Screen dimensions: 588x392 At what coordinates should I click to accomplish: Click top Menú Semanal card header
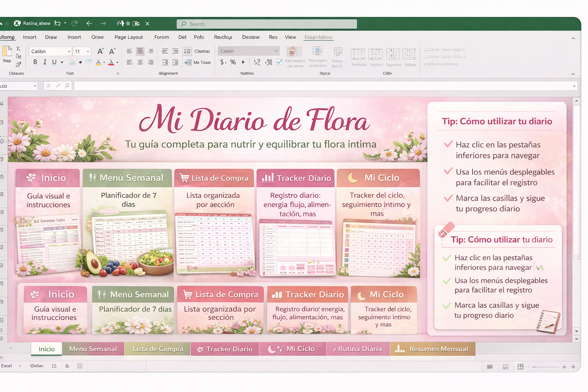coord(127,178)
